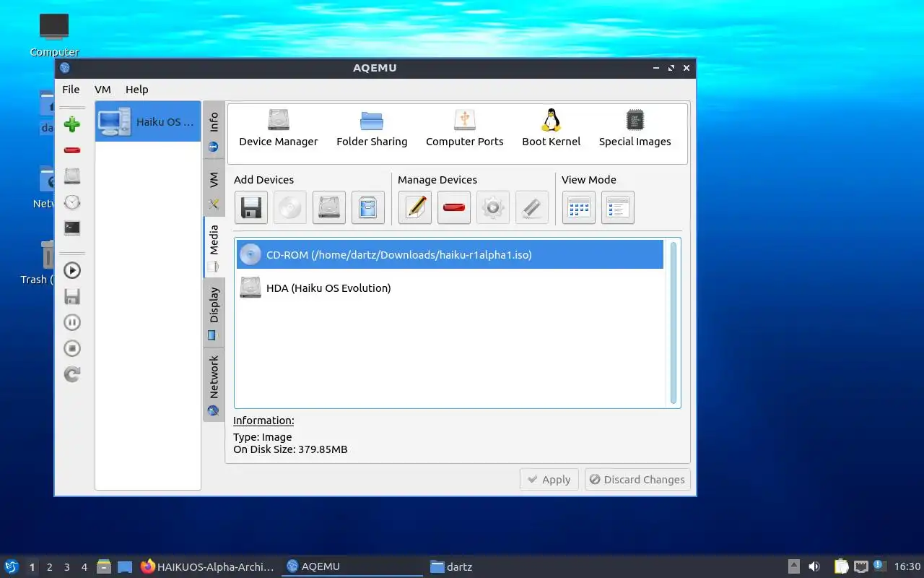Stop the virtual machine

[72, 348]
